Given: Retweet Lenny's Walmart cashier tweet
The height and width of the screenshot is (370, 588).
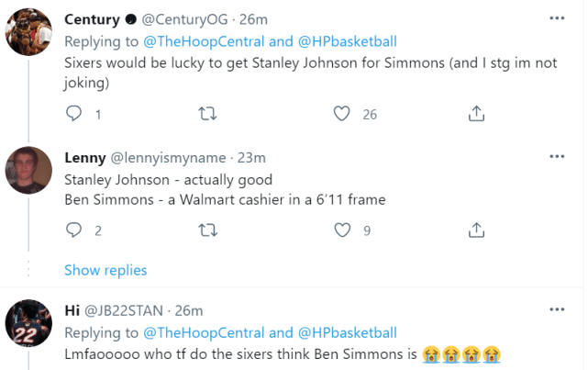Looking at the screenshot, I should point(207,231).
